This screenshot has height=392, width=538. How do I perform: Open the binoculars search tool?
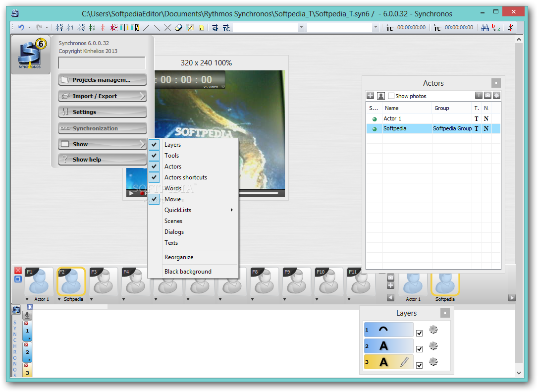(485, 28)
